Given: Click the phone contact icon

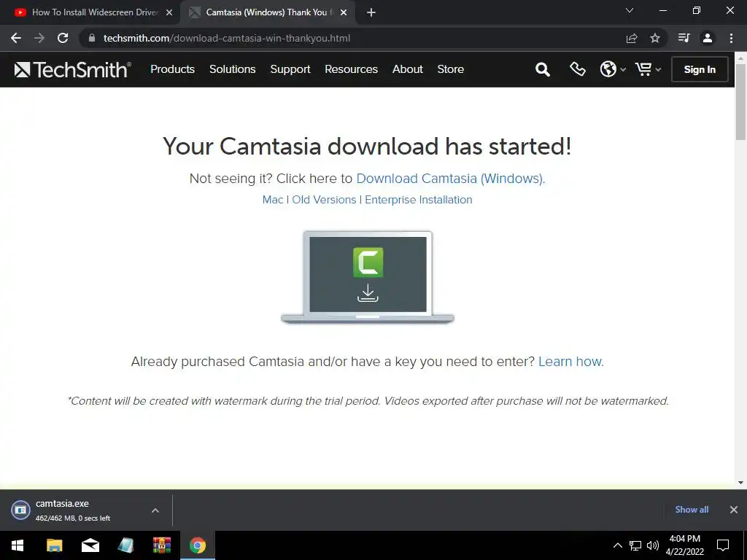Looking at the screenshot, I should tap(578, 69).
